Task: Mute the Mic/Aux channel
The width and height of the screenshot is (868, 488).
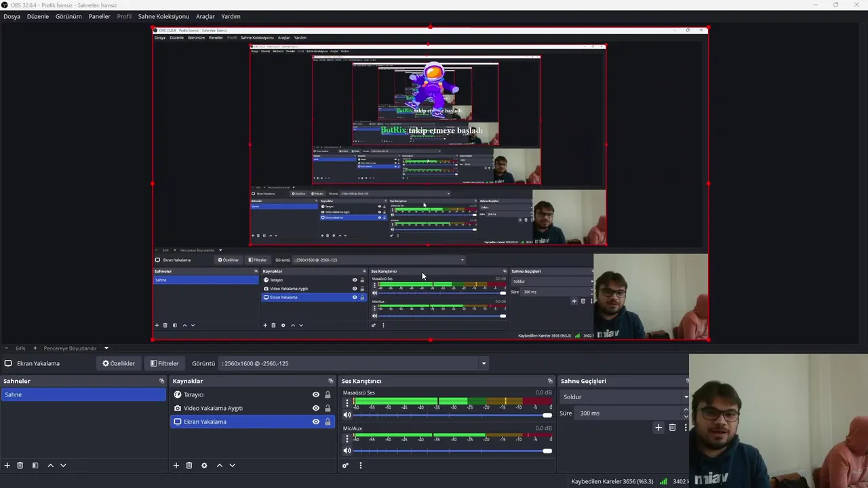Action: tap(347, 451)
